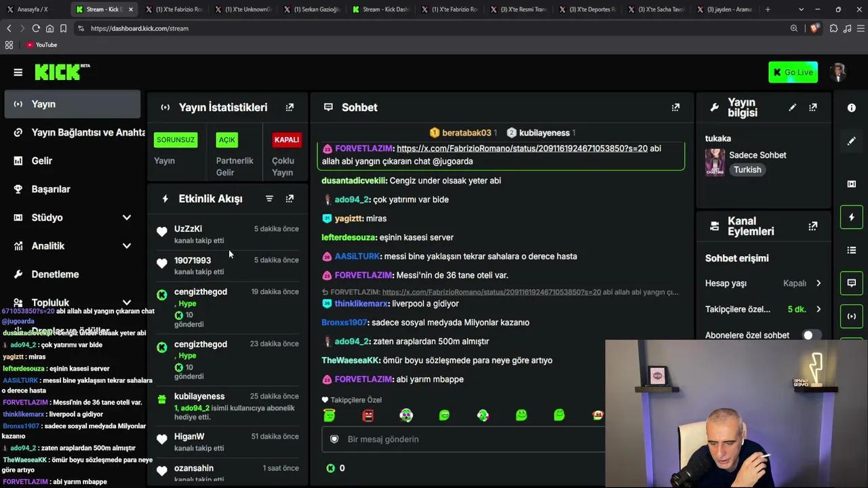
Task: Close the active Stream - Kick tab
Action: click(x=130, y=9)
